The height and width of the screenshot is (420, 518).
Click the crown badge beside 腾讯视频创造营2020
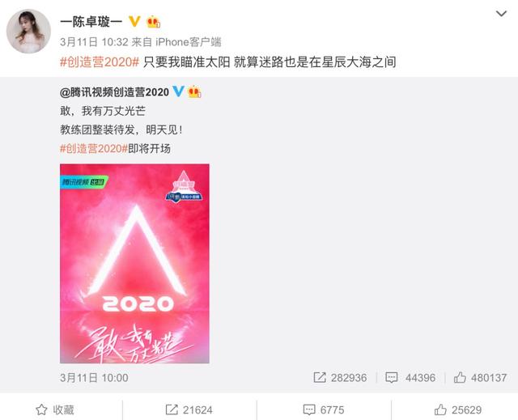pos(194,91)
